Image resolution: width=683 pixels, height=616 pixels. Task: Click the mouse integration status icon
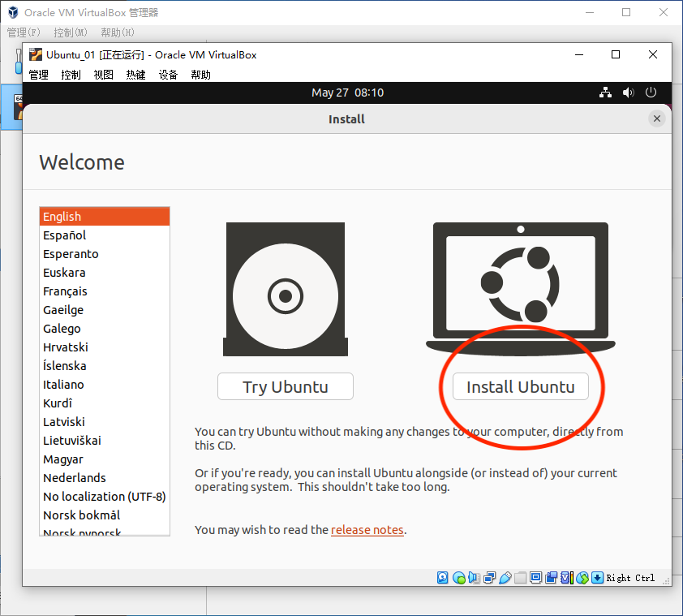point(582,578)
